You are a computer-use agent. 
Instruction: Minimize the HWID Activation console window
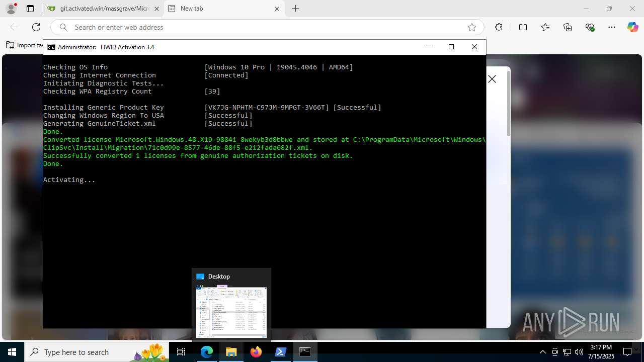pos(429,47)
